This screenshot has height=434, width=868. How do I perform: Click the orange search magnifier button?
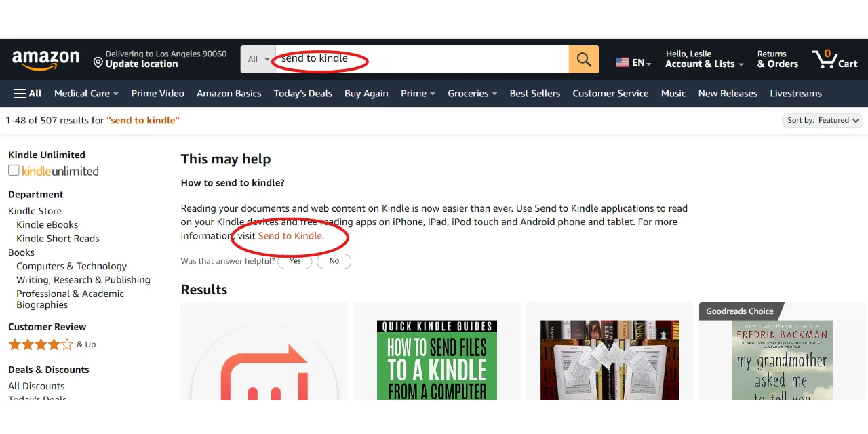click(584, 60)
